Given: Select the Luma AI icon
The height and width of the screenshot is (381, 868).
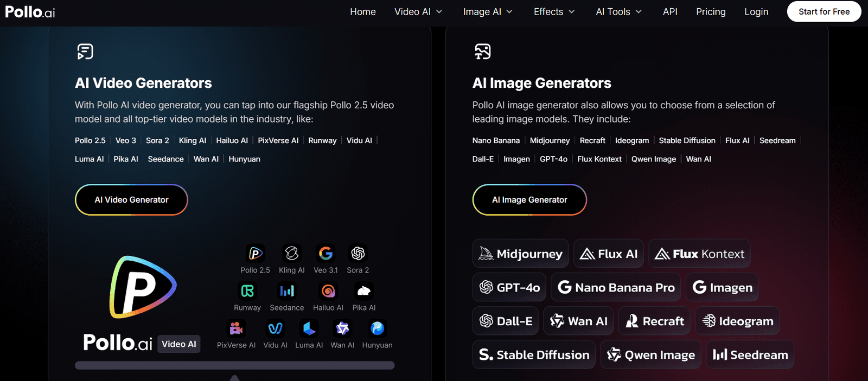Looking at the screenshot, I should pos(309,328).
